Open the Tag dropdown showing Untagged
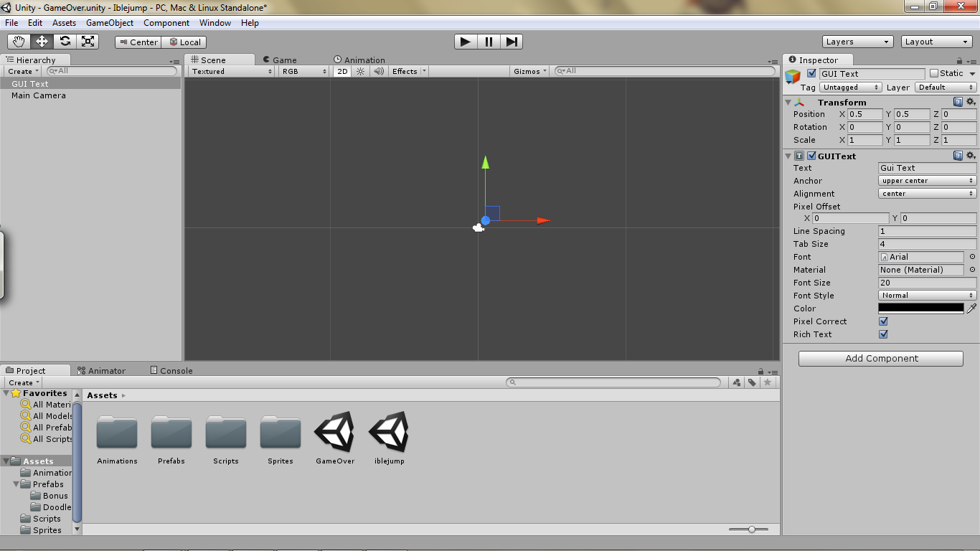This screenshot has width=980, height=551. coord(851,88)
